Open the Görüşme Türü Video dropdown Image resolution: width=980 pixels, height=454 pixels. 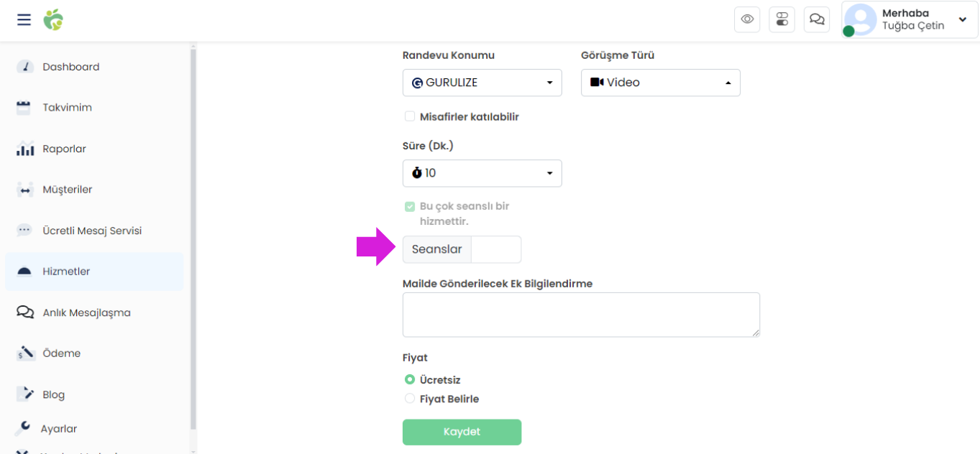[x=661, y=83]
